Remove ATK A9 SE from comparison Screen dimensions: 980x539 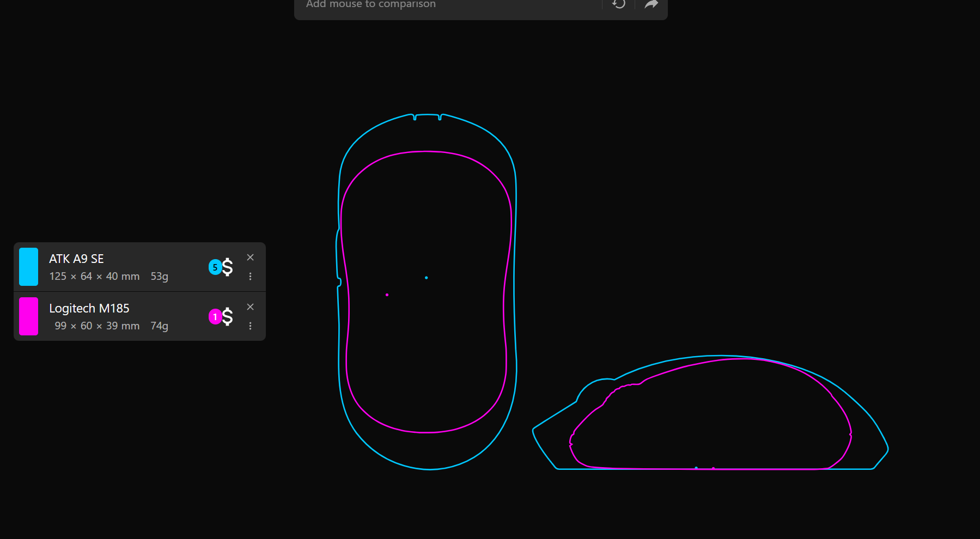pos(250,258)
